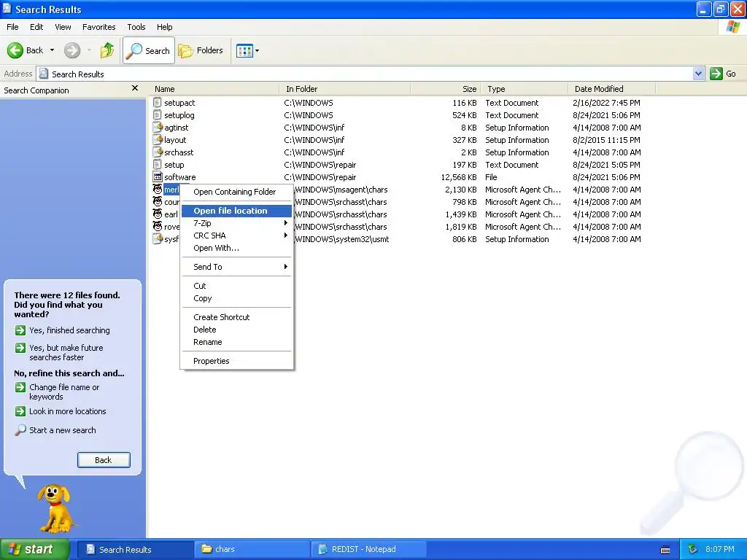Switch to REDIST - Notepad in taskbar
The width and height of the screenshot is (747, 560).
[x=369, y=549]
